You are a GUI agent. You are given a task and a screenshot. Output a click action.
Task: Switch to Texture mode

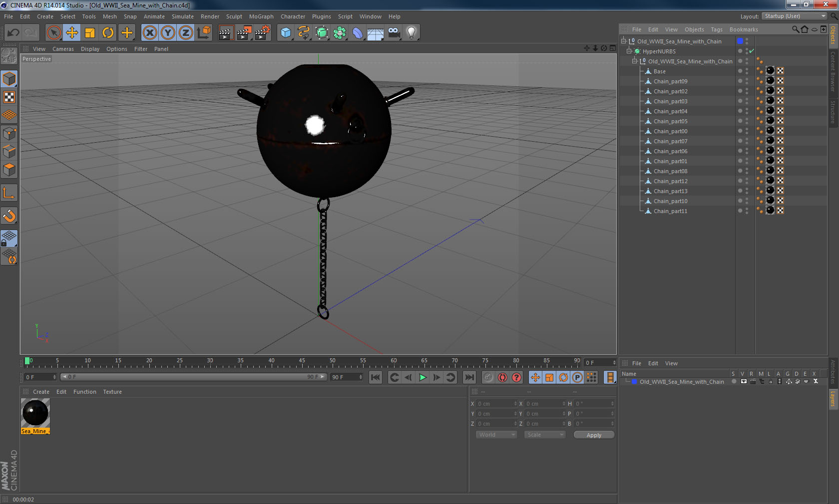tap(9, 97)
